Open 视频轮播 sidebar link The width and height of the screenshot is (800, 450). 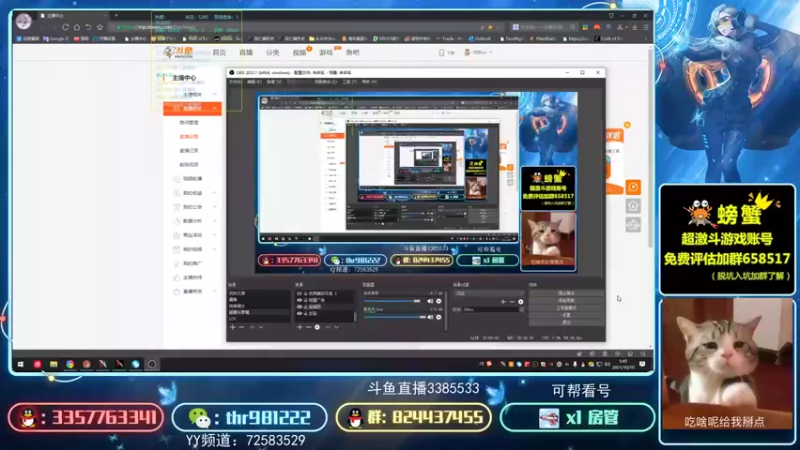click(192, 179)
